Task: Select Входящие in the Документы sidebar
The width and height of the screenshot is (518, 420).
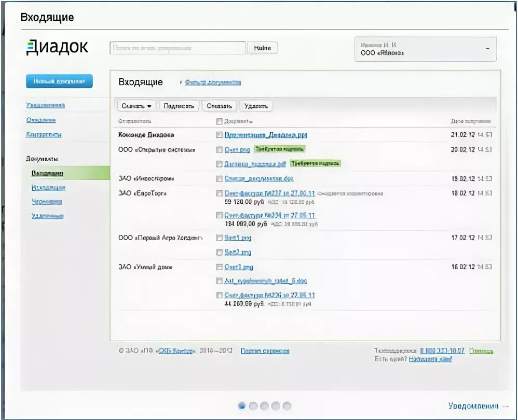Action: [x=47, y=173]
